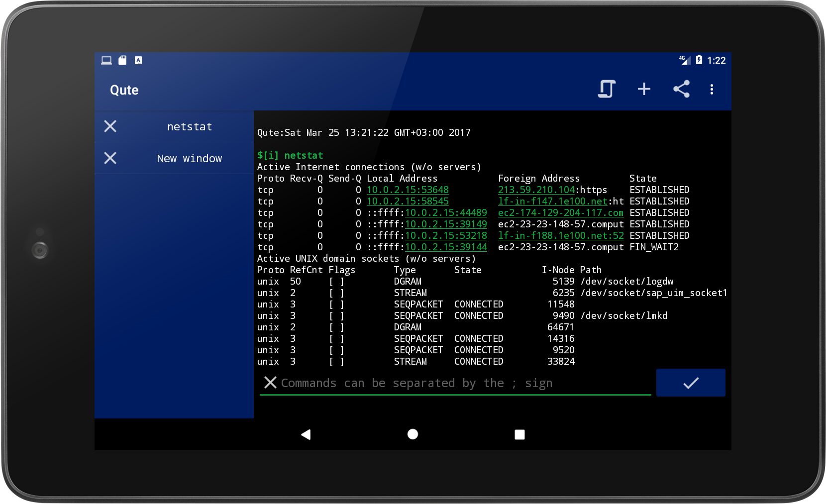
Task: Tap the 4G signal indicator
Action: 684,60
